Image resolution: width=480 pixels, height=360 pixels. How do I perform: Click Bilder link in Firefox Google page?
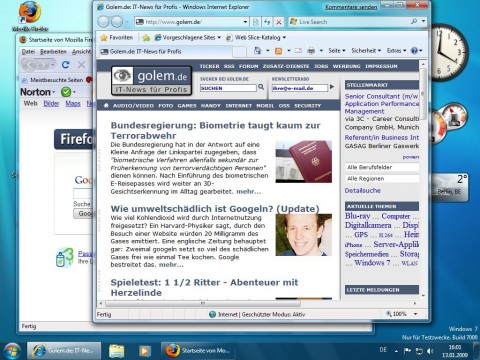pos(51,104)
